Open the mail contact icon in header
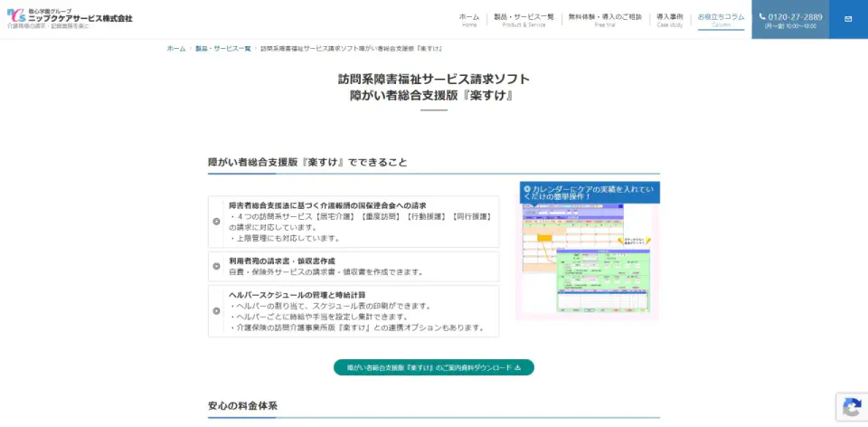 click(x=848, y=19)
